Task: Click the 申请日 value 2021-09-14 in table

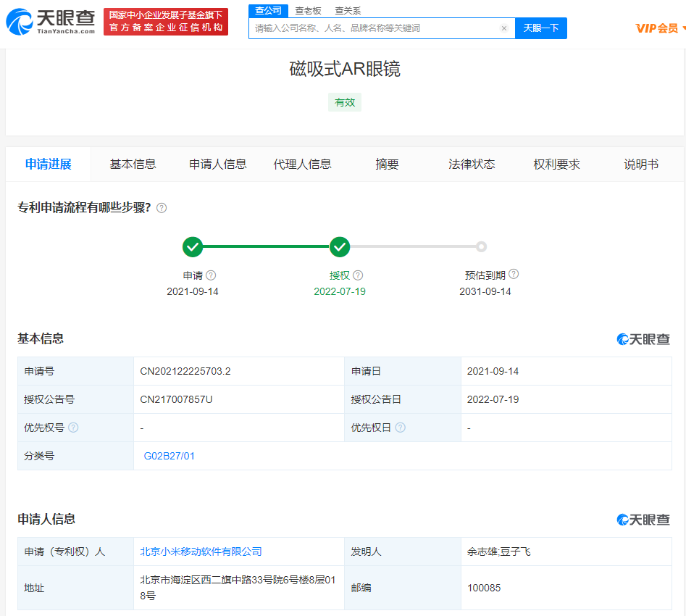Action: [493, 371]
